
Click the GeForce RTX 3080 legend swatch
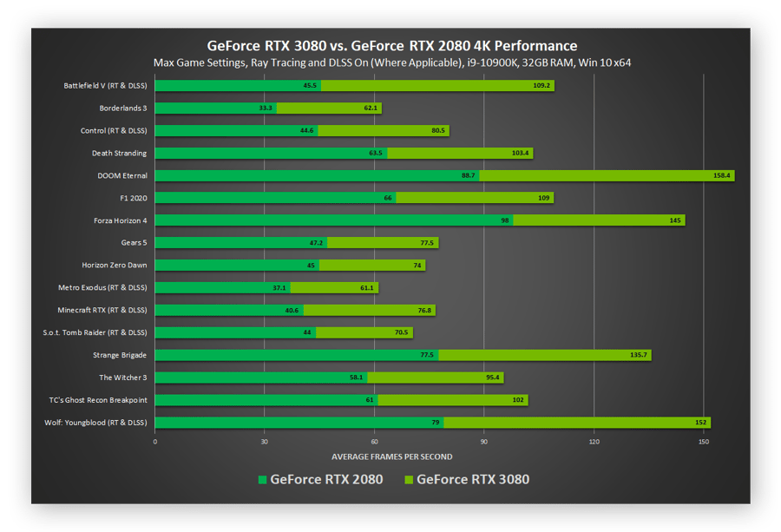coord(408,478)
